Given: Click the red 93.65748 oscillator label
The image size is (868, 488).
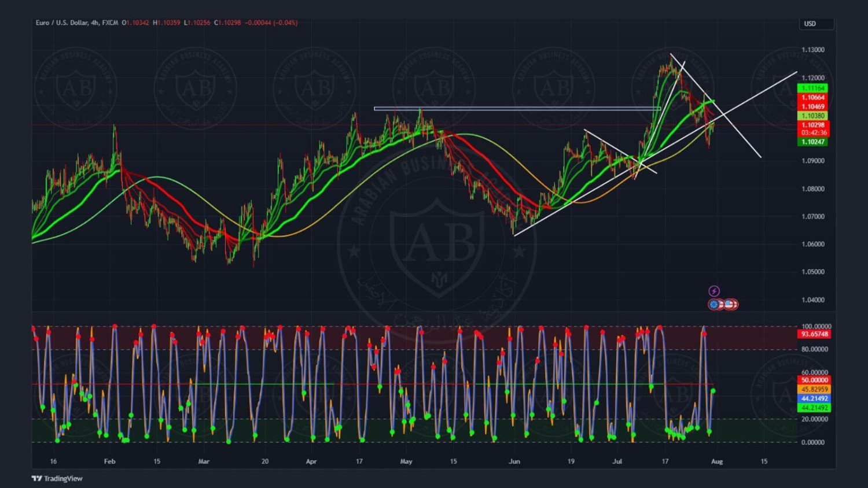Looking at the screenshot, I should point(814,334).
